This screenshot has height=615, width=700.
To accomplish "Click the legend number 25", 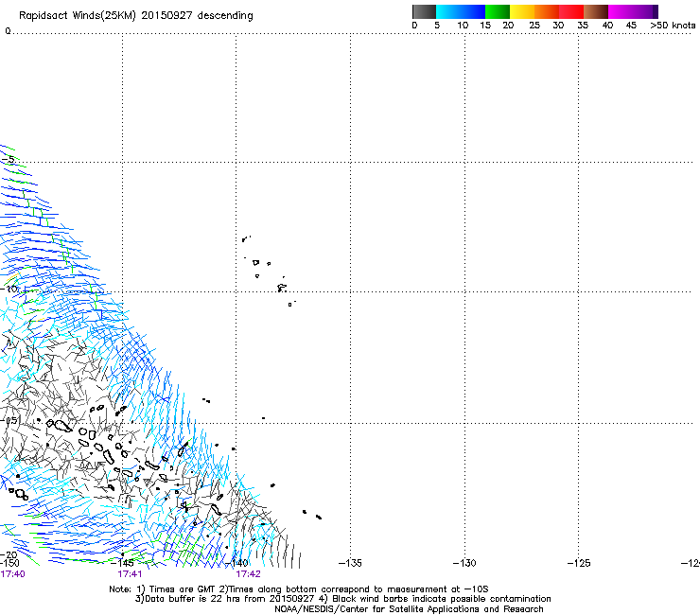I will click(x=534, y=26).
